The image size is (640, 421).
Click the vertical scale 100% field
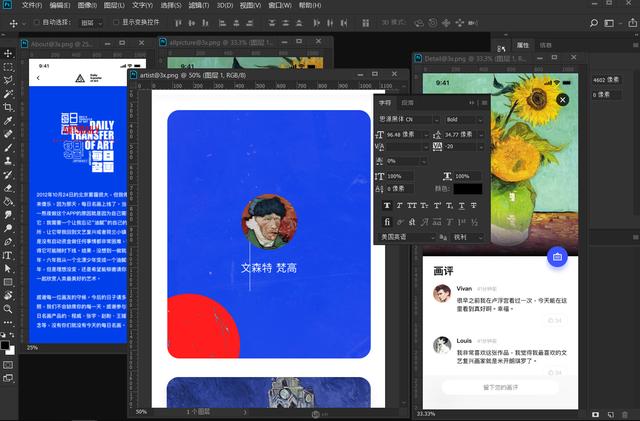pyautogui.click(x=399, y=176)
